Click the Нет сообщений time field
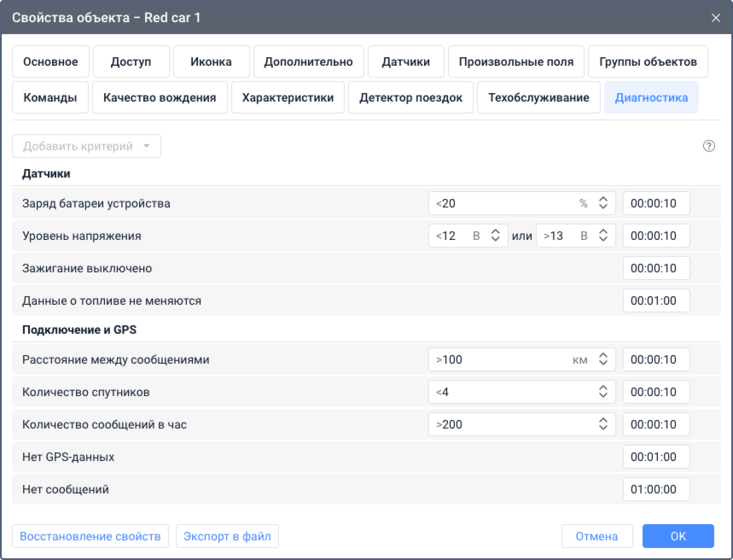The width and height of the screenshot is (733, 560). 655,489
